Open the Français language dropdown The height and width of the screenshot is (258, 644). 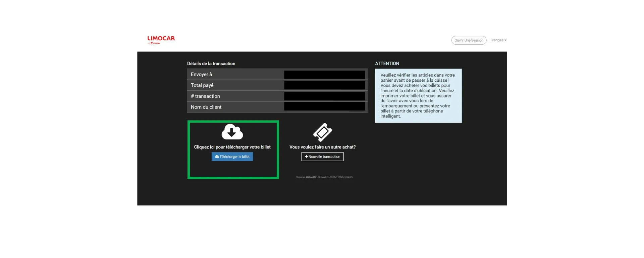click(498, 40)
